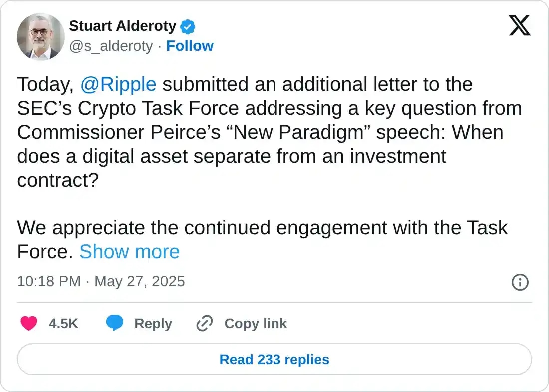Click the heart icon to like the tweet

29,323
